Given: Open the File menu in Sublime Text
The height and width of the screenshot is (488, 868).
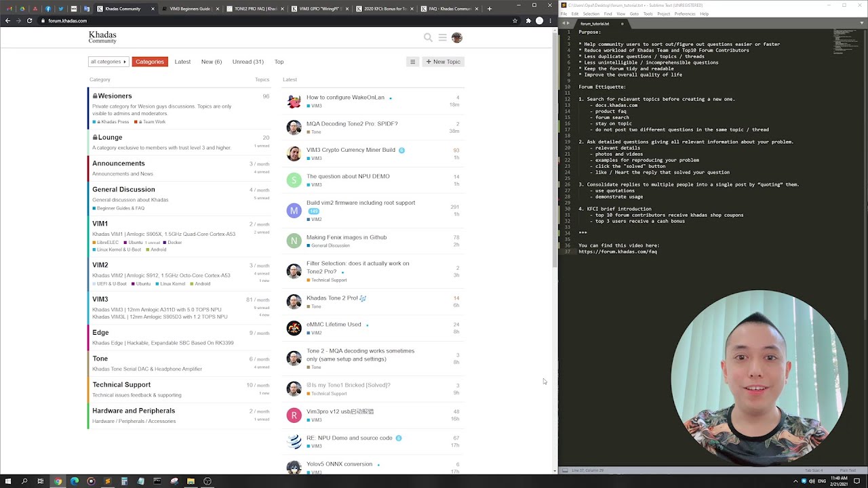Looking at the screenshot, I should [x=564, y=14].
